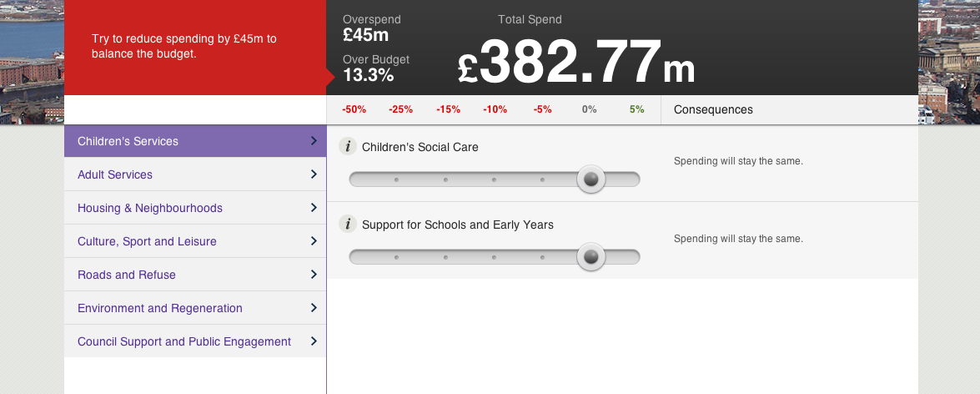This screenshot has width=980, height=394.
Task: Click the -50% column label
Action: click(x=354, y=109)
